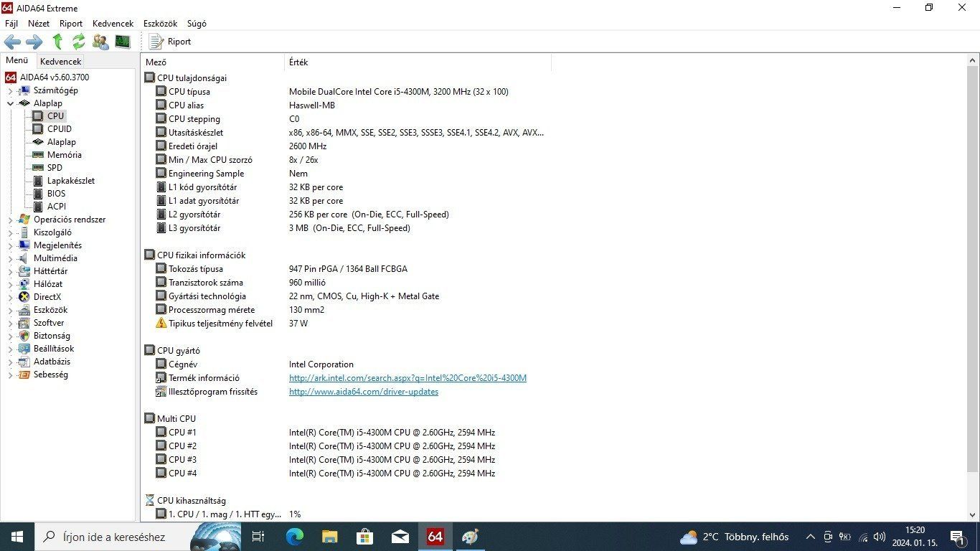980x551 pixels.
Task: Click the warning icon beside Tipikus teljesítmény felvétel
Action: (x=161, y=324)
